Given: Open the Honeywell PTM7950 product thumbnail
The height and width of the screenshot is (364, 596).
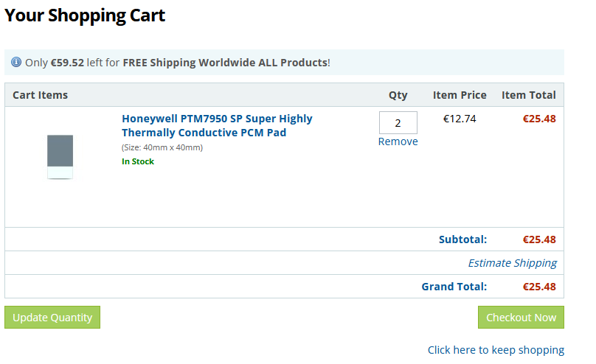Looking at the screenshot, I should point(60,156).
